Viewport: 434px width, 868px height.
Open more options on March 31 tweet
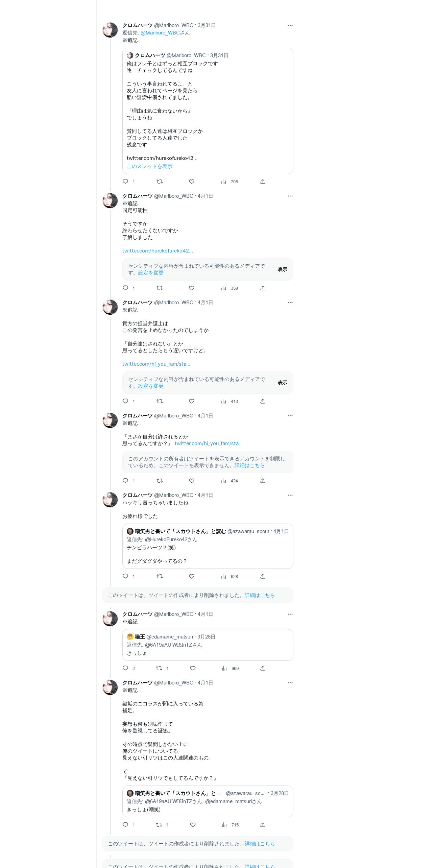(x=290, y=25)
